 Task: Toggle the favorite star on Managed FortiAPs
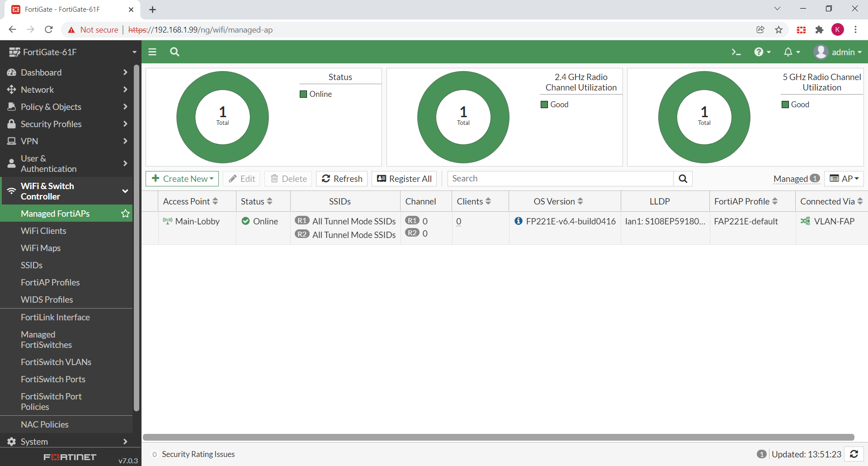pyautogui.click(x=125, y=213)
